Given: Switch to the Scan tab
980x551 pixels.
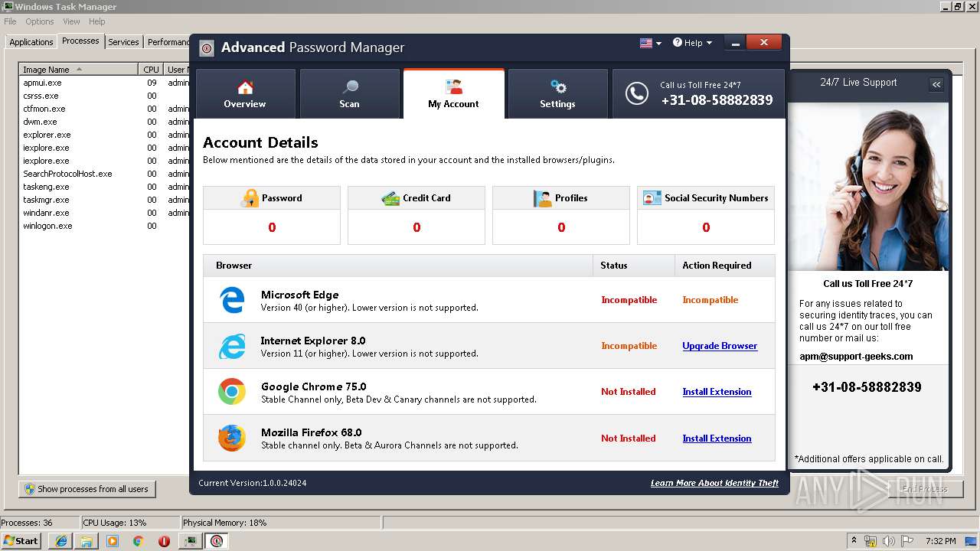Looking at the screenshot, I should (349, 94).
